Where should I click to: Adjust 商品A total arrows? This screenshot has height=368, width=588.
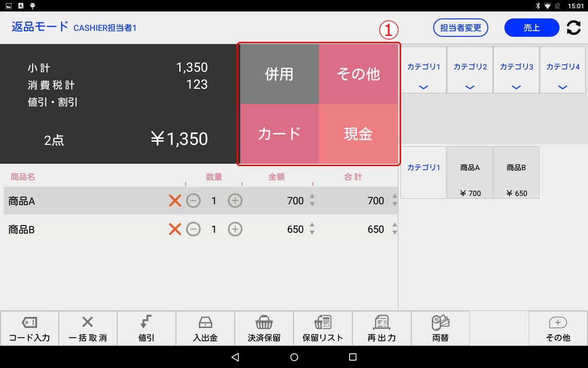coord(394,200)
